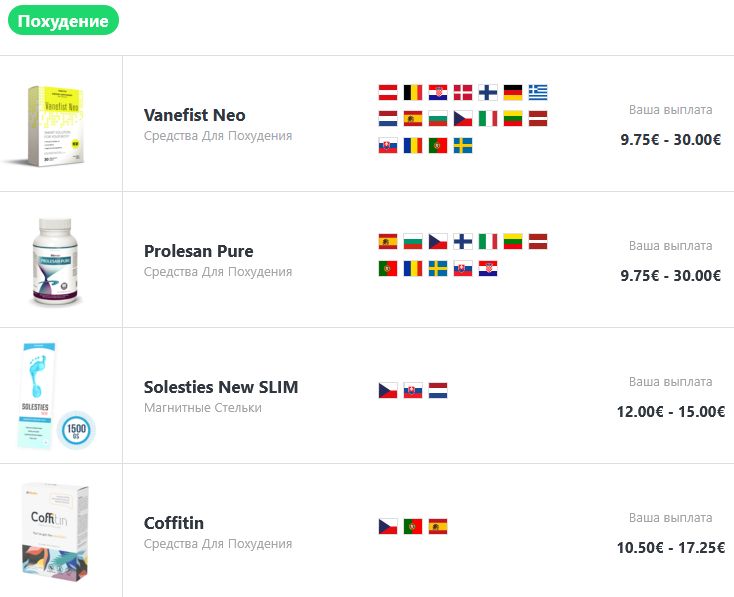Viewport: 734px width, 597px height.
Task: Select the Netherlands flag for Solesties New SLIM
Action: [x=438, y=390]
